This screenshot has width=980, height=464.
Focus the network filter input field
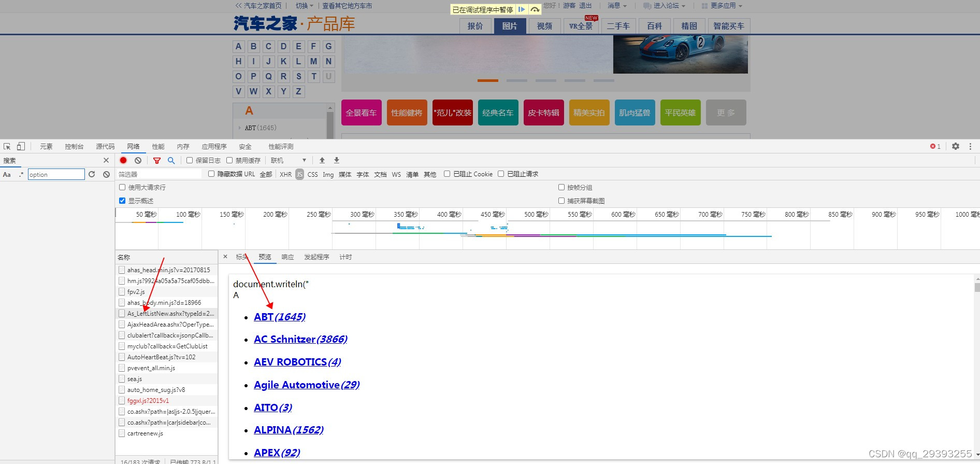[159, 174]
